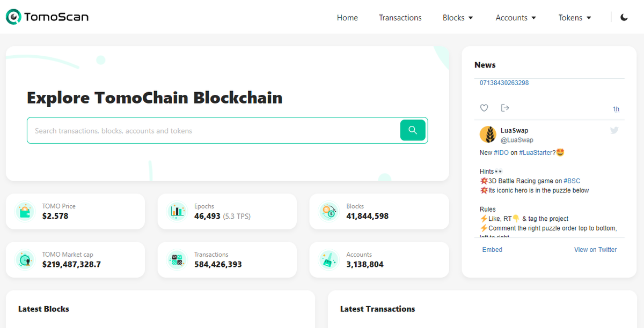This screenshot has height=328, width=644.
Task: Open the #BSC hashtag link
Action: click(572, 181)
